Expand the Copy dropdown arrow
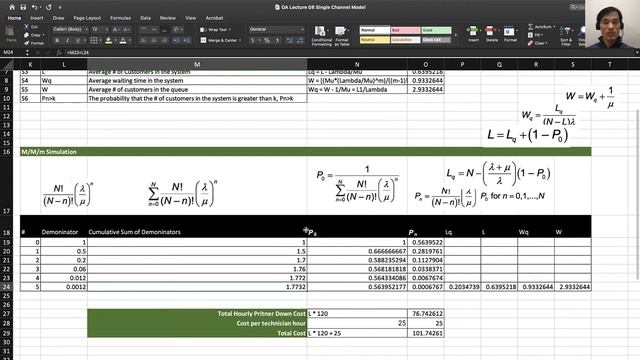 tap(43, 35)
